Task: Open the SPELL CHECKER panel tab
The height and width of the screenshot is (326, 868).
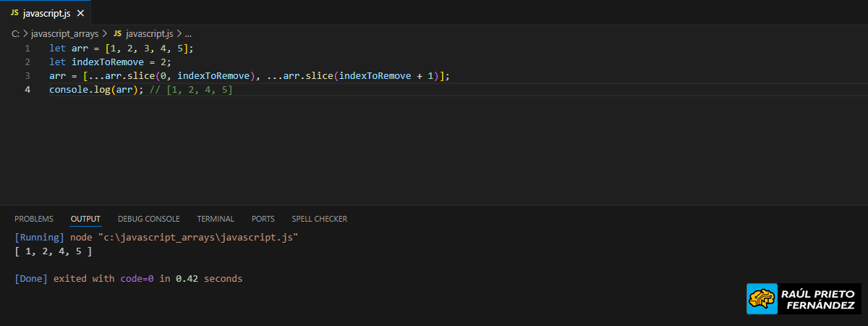Action: (319, 219)
